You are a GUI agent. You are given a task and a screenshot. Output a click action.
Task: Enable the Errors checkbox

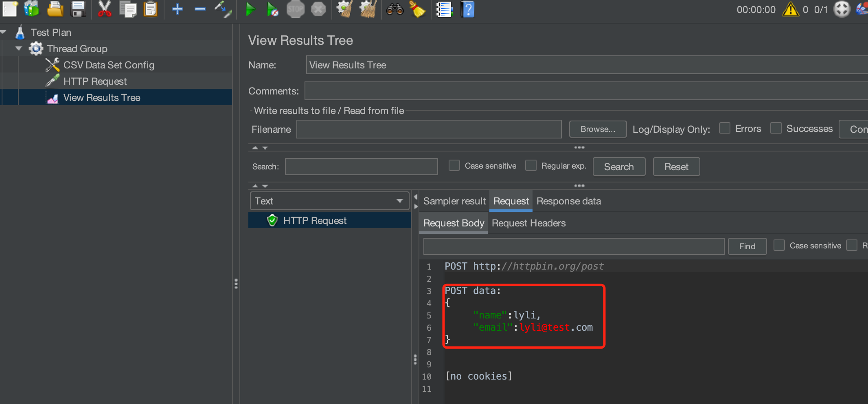point(725,128)
